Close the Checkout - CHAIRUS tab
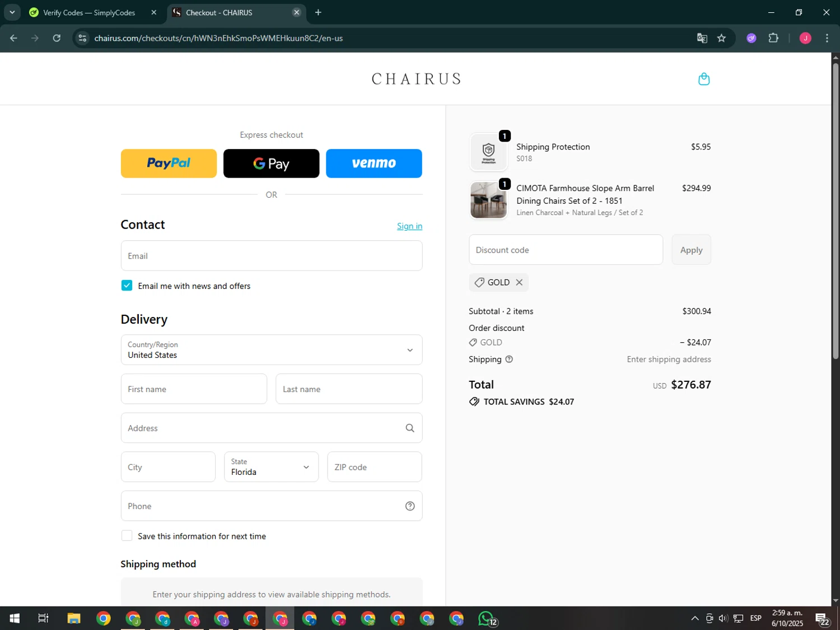 [297, 12]
